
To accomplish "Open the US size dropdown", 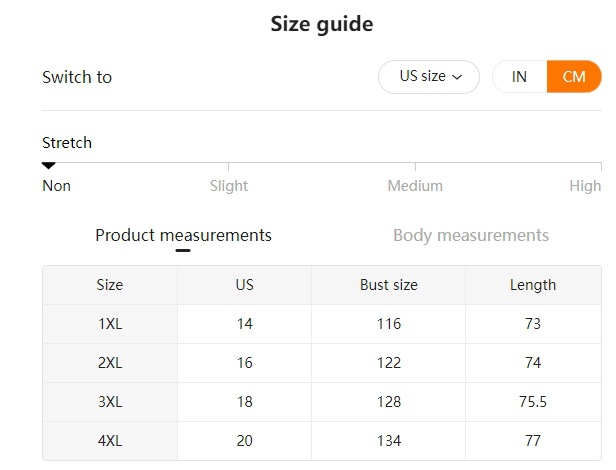I will [429, 77].
